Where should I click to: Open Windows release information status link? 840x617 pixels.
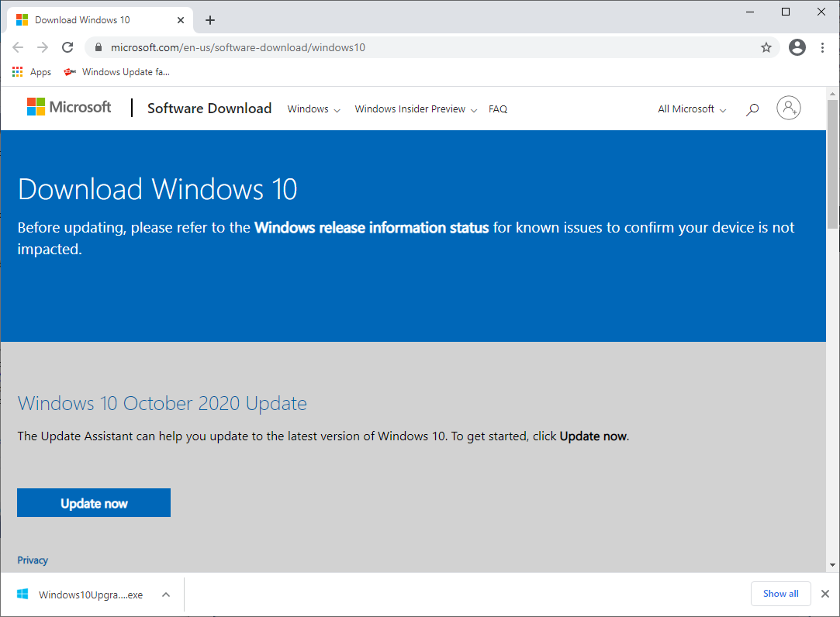[x=372, y=228]
